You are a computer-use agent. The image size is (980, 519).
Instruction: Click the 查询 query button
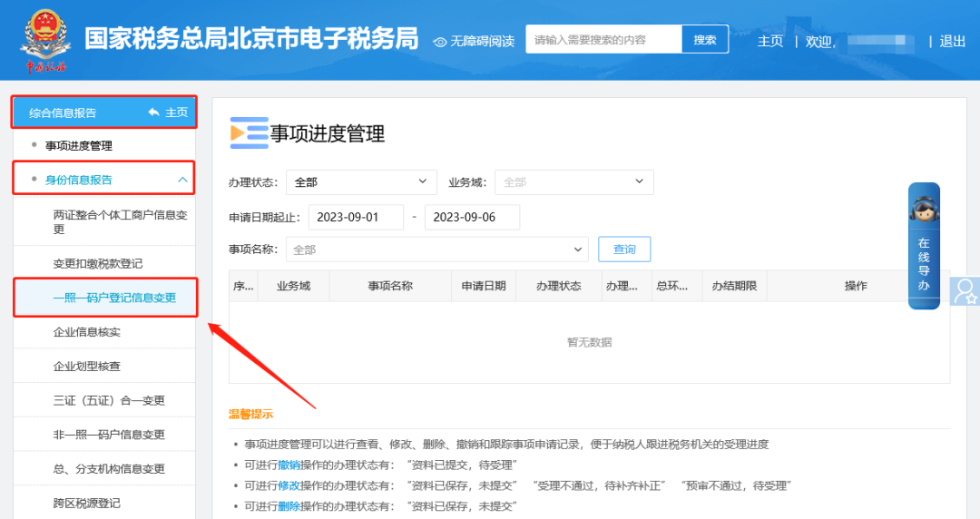pyautogui.click(x=624, y=249)
